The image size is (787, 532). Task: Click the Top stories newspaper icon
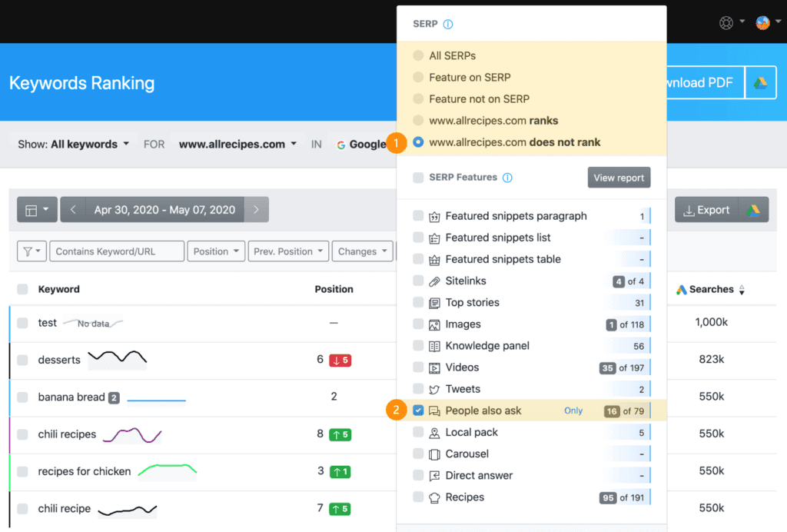[x=434, y=303]
